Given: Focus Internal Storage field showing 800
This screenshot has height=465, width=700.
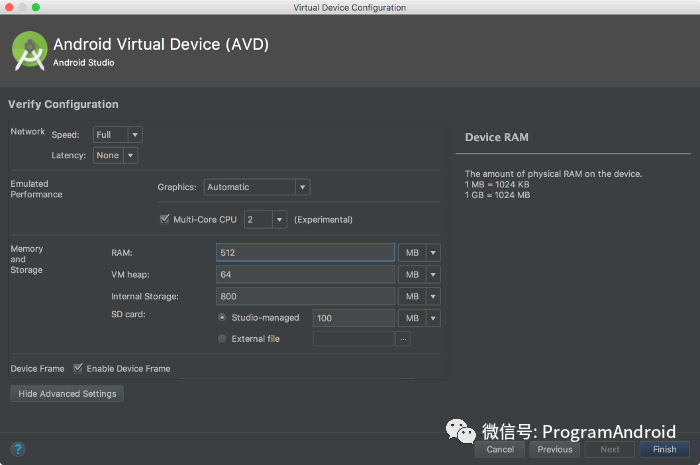Looking at the screenshot, I should point(305,296).
